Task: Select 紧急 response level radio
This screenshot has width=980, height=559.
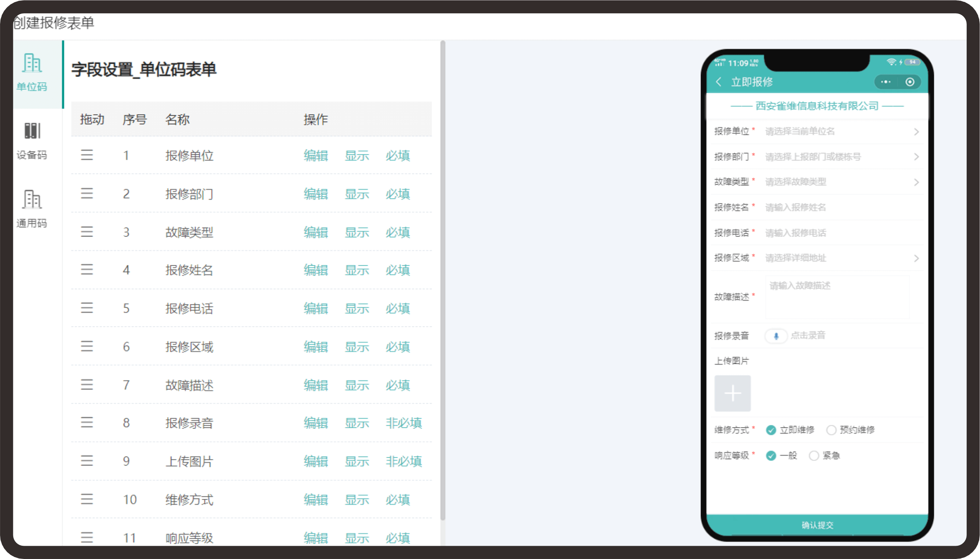Action: tap(814, 456)
